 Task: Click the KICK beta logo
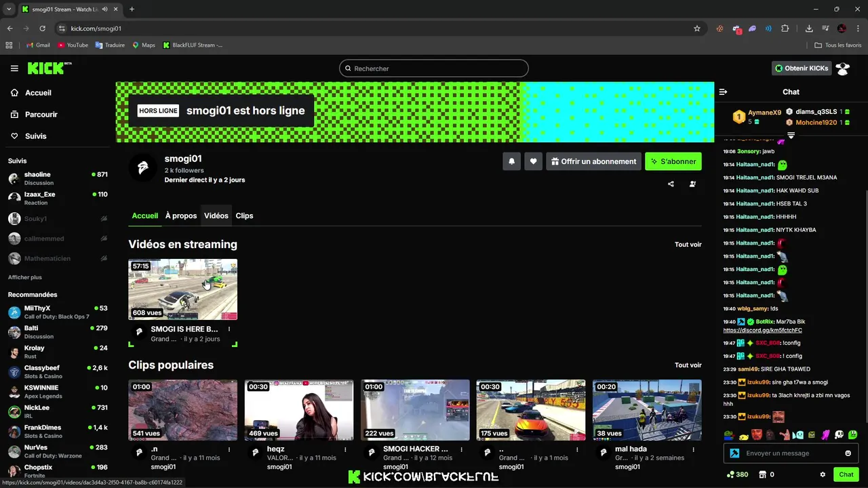point(50,68)
